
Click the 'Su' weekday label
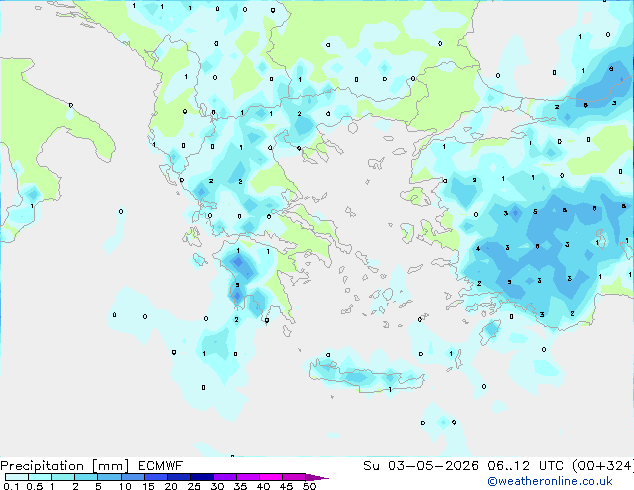click(x=371, y=466)
